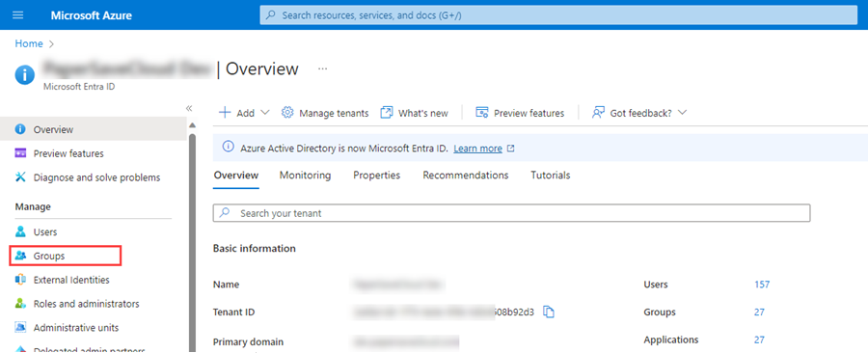Click the Manage tenants gear icon
The width and height of the screenshot is (868, 353).
click(286, 112)
